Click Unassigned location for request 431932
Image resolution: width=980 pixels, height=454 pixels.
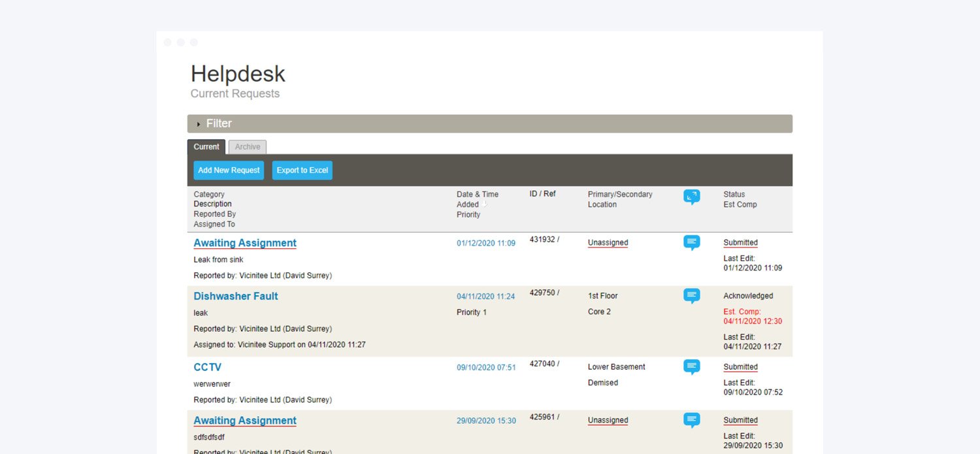[x=608, y=243]
